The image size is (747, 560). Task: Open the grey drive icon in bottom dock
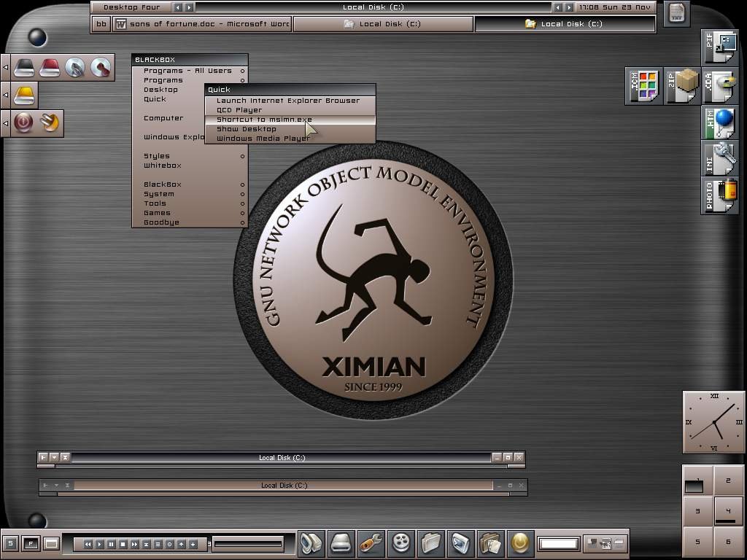coord(341,542)
